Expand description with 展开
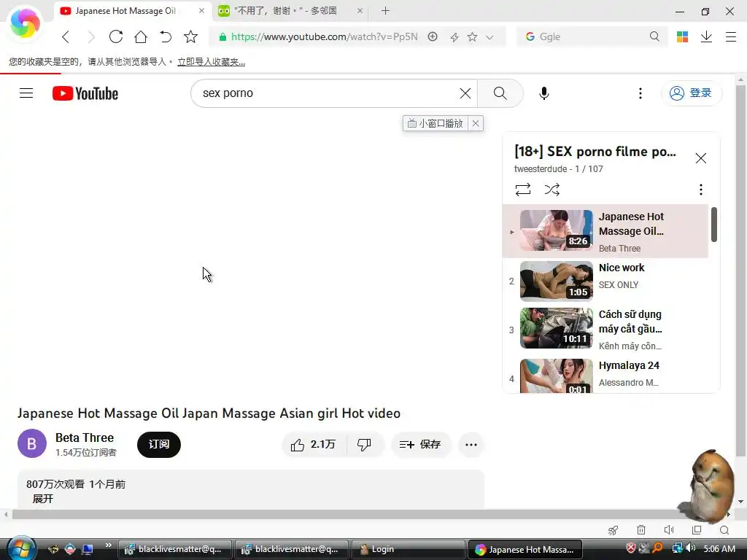Viewport: 747px width, 560px height. (43, 499)
